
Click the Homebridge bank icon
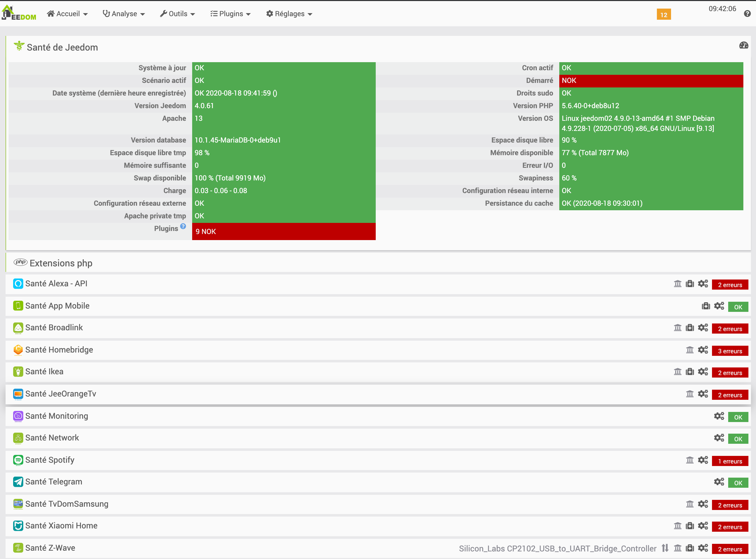pyautogui.click(x=690, y=350)
